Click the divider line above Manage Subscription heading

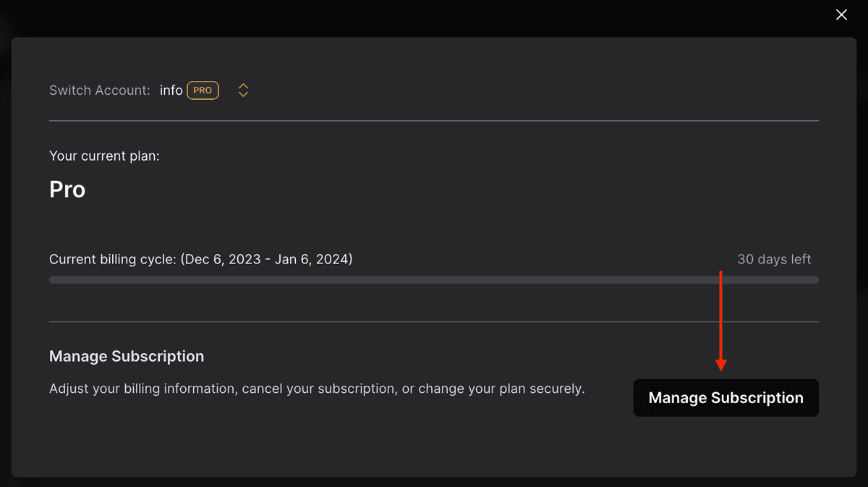(434, 321)
